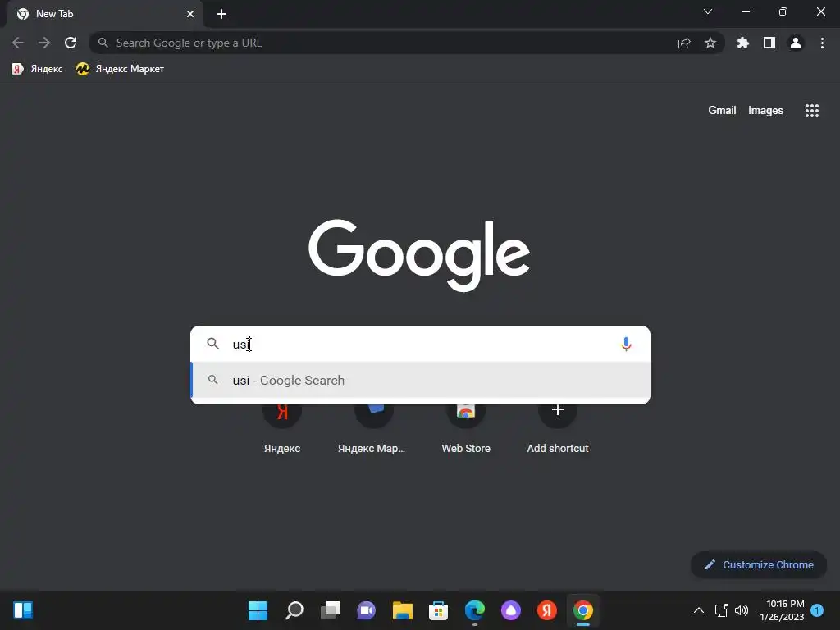Open the Яндекс bookmark in the bookmarks bar
The width and height of the screenshot is (840, 630).
[37, 69]
